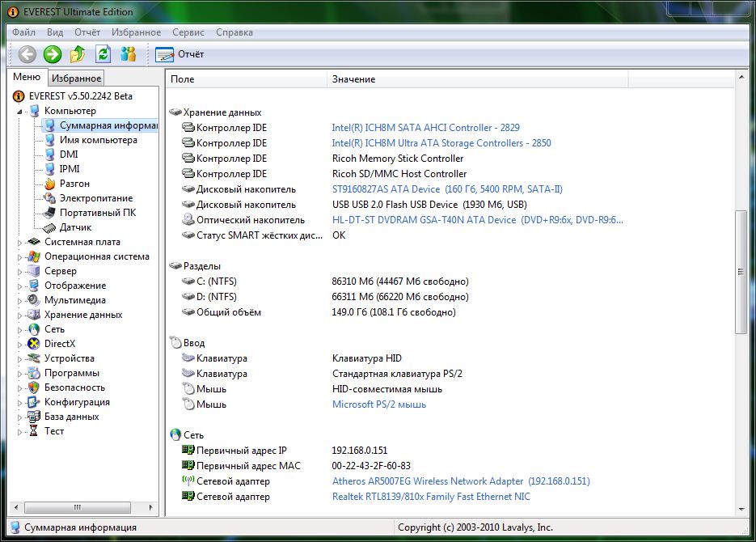
Task: Expand the Сервер tree node
Action: pos(19,272)
